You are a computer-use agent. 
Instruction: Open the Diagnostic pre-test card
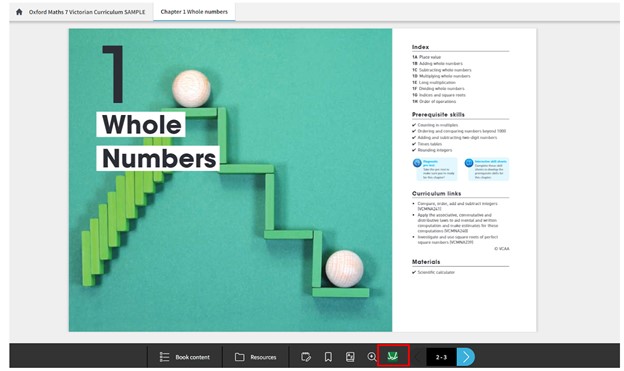435,169
